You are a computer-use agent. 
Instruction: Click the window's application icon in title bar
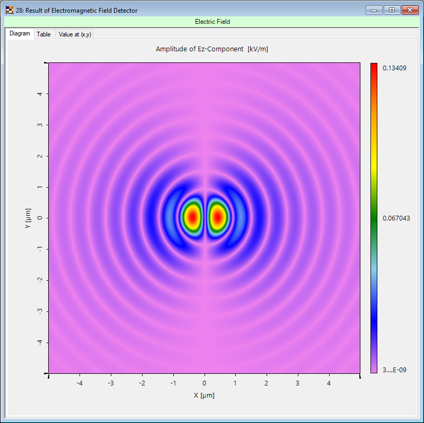[x=9, y=10]
